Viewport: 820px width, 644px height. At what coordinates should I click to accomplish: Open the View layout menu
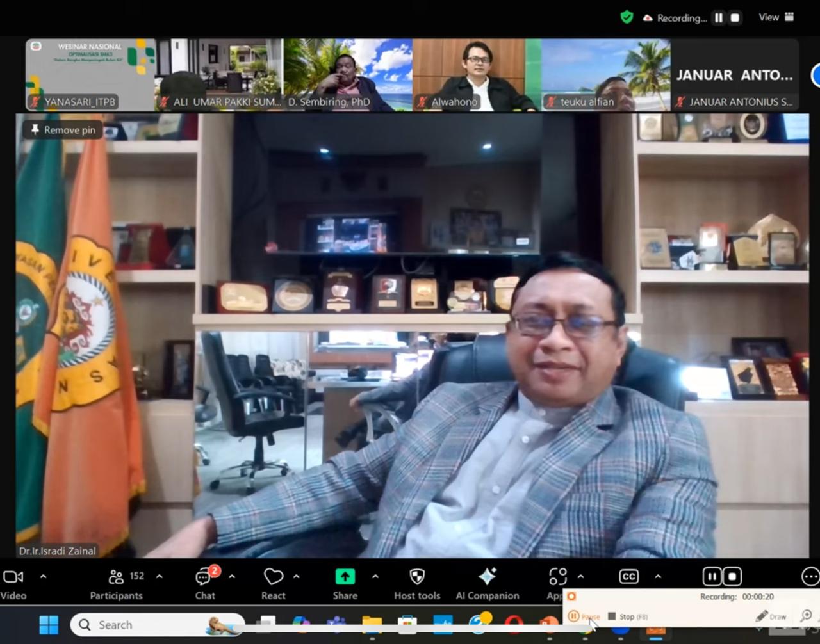click(x=776, y=17)
